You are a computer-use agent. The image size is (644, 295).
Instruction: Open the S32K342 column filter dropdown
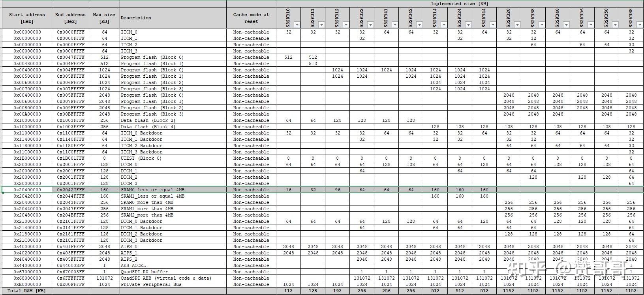pyautogui.click(x=419, y=25)
